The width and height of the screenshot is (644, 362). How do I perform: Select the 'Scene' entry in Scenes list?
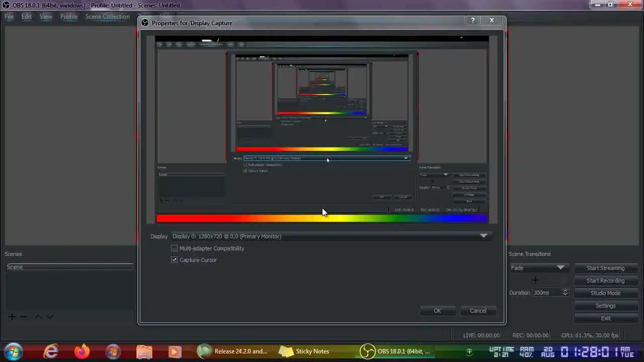[x=70, y=267]
